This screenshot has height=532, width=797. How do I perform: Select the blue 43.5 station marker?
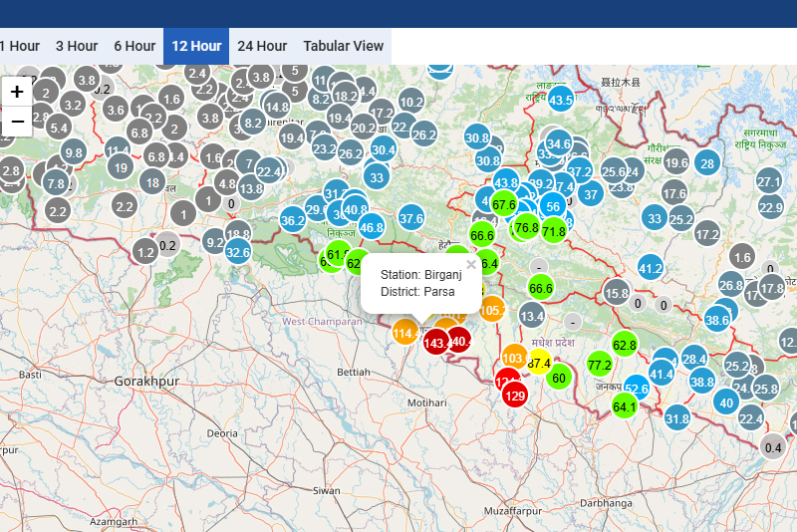(x=561, y=100)
